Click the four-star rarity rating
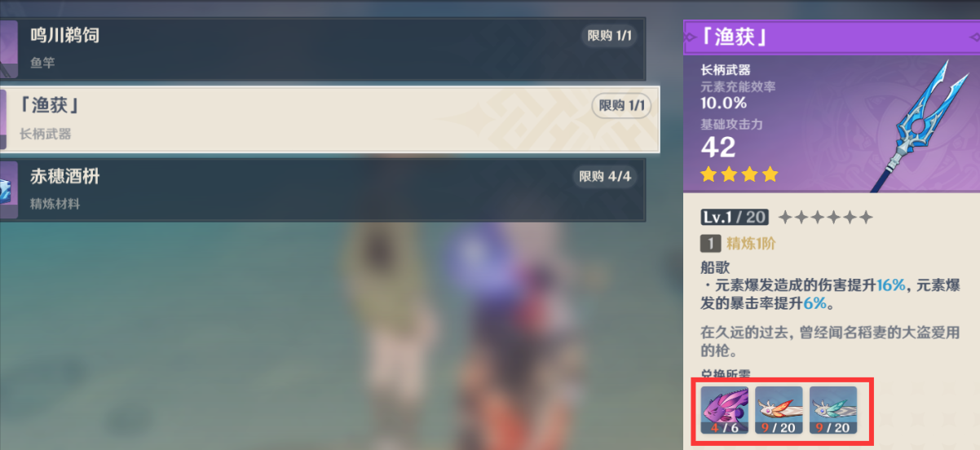This screenshot has height=450, width=980. click(x=739, y=174)
